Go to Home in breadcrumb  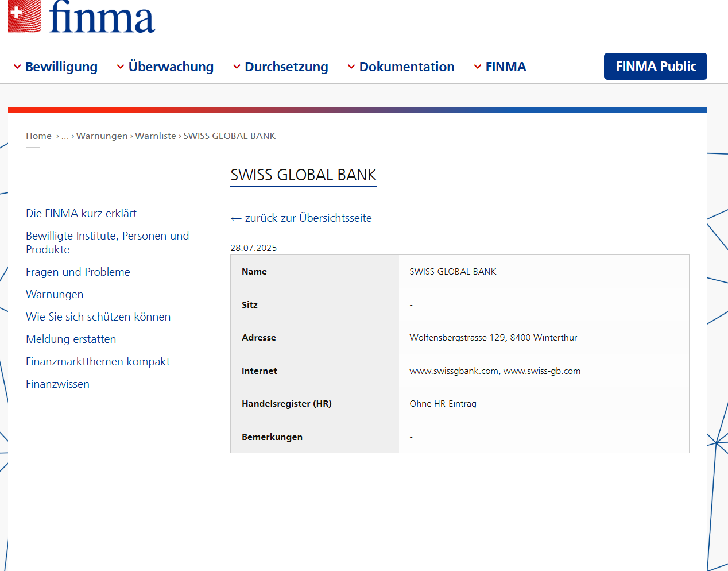point(38,136)
